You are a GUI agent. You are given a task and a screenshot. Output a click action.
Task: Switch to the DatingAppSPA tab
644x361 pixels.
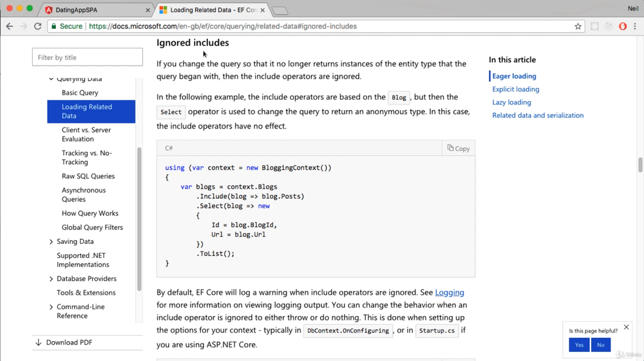[97, 10]
